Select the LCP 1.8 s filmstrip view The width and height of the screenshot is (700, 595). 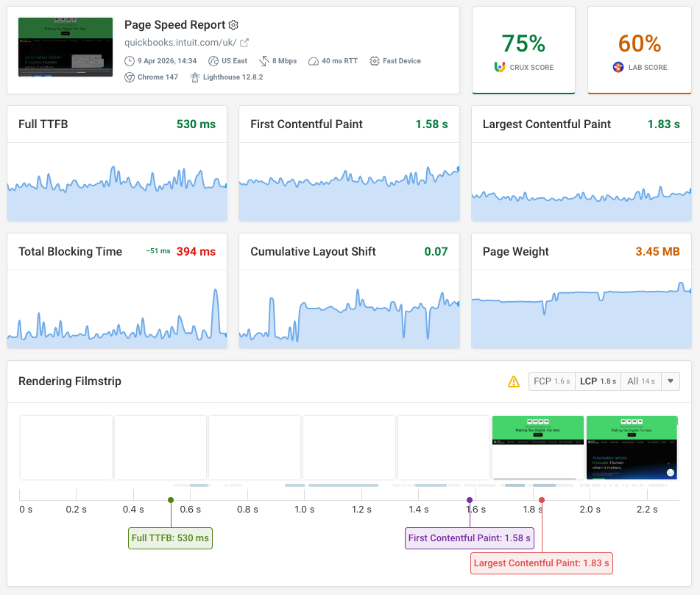tap(598, 381)
